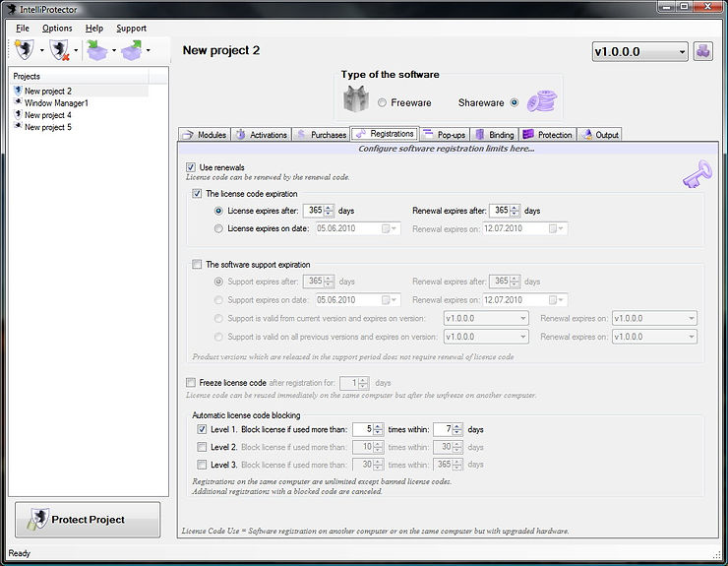Click the import project box icon
This screenshot has height=566, width=728.
coord(97,50)
